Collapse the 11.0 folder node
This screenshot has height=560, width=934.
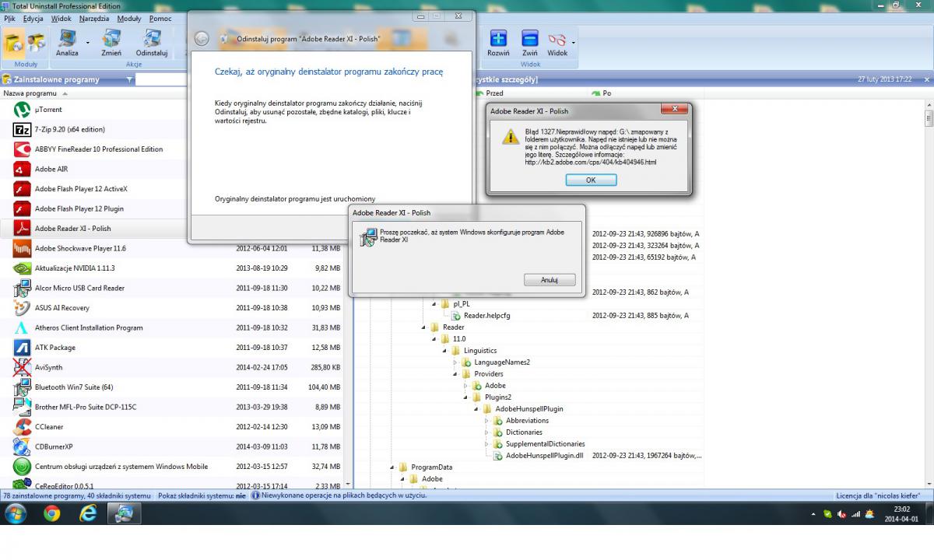[x=434, y=339]
